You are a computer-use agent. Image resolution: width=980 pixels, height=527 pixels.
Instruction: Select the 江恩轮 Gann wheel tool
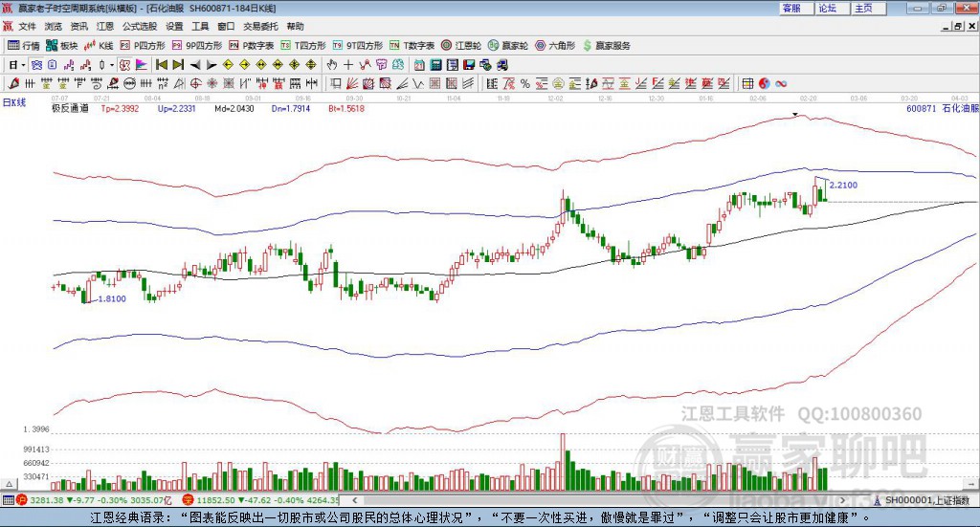(461, 46)
